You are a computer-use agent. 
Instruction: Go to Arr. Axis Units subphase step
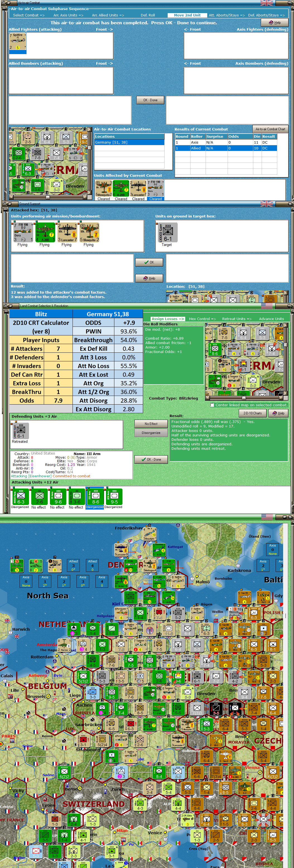68,15
